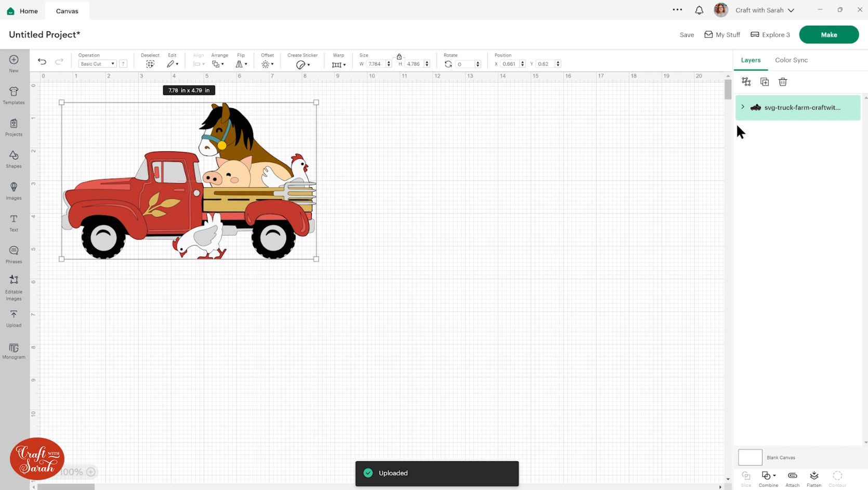The width and height of the screenshot is (868, 490).
Task: Open the Combine dropdown
Action: coord(768,479)
